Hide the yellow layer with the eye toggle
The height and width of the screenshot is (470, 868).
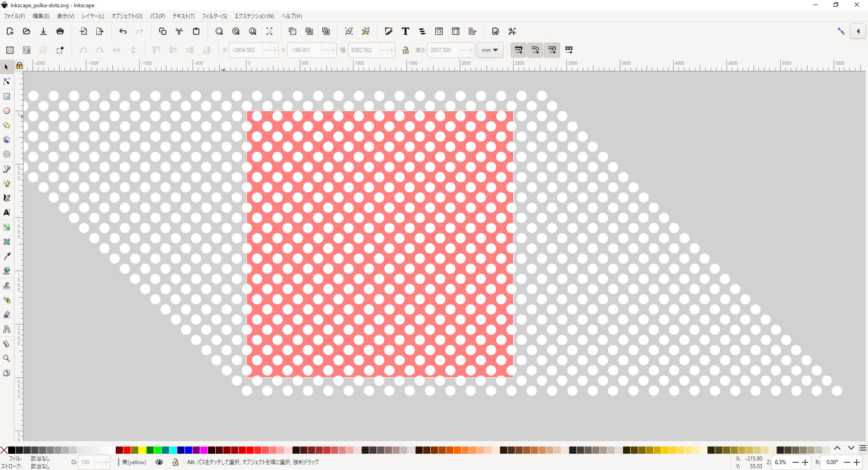[x=159, y=462]
